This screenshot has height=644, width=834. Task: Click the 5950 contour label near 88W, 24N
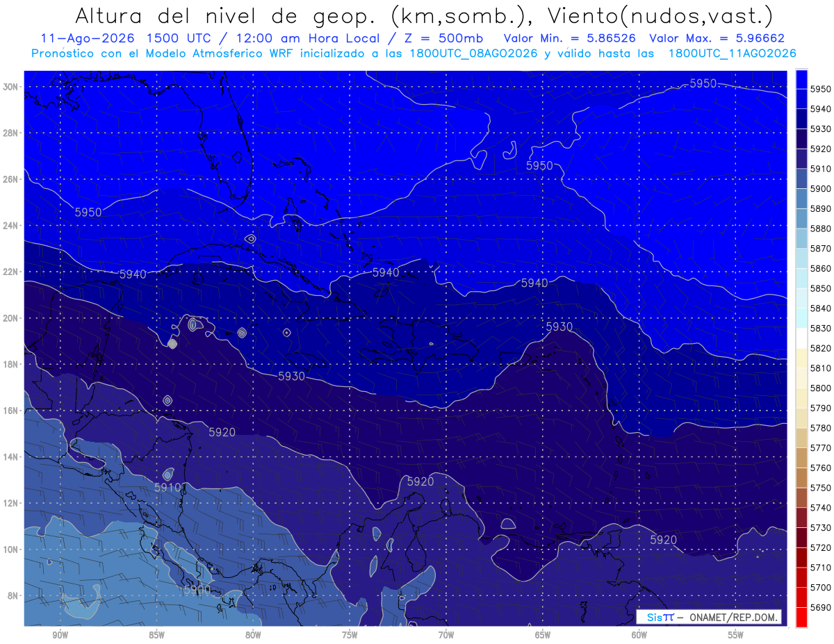tap(88, 212)
